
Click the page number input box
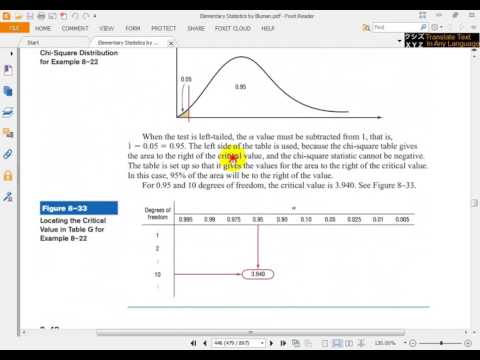click(235, 343)
